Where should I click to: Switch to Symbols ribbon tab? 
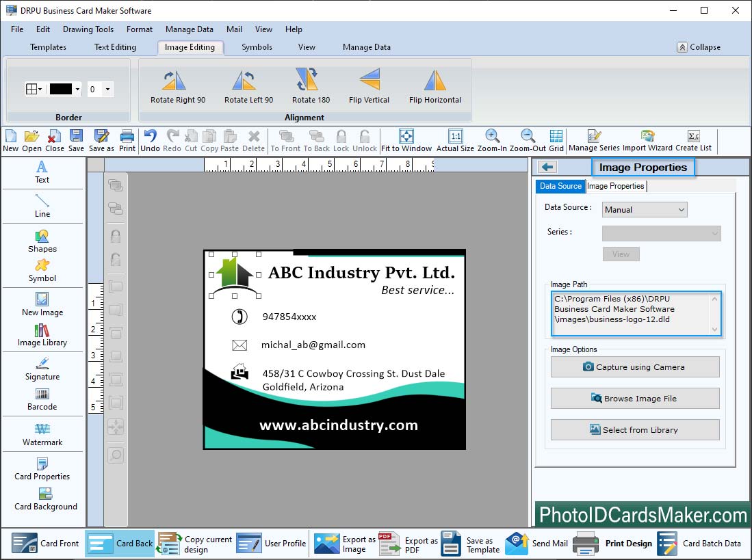pyautogui.click(x=257, y=47)
